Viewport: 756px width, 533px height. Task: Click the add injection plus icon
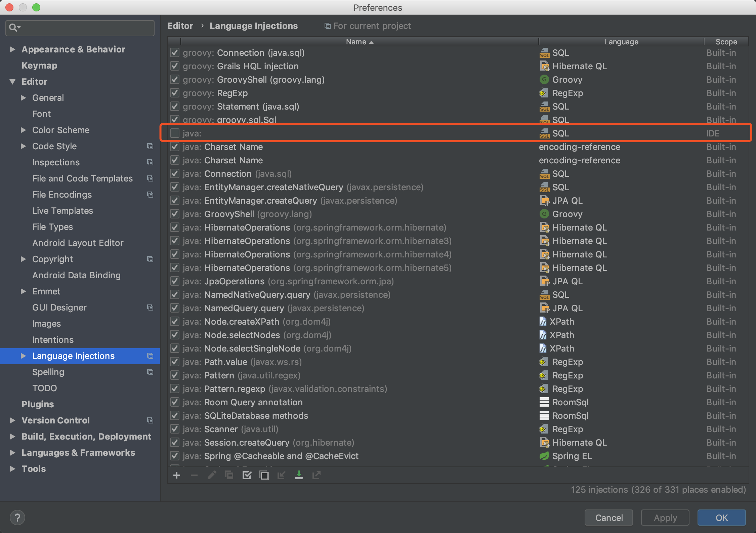177,475
